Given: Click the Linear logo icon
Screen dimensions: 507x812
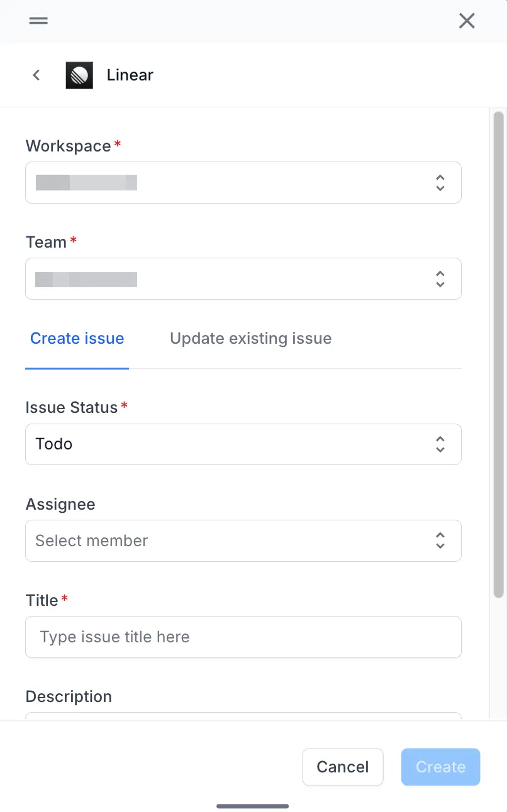Looking at the screenshot, I should point(79,75).
